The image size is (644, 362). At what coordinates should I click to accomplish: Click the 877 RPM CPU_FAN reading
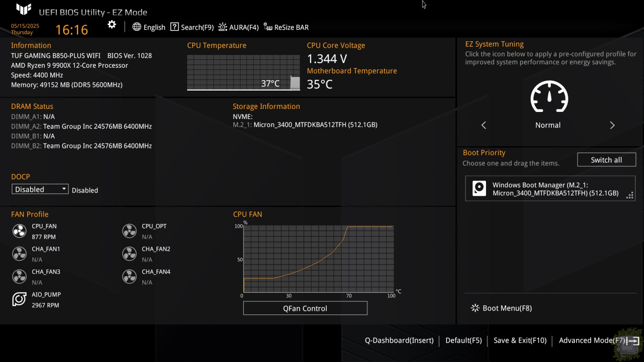44,237
